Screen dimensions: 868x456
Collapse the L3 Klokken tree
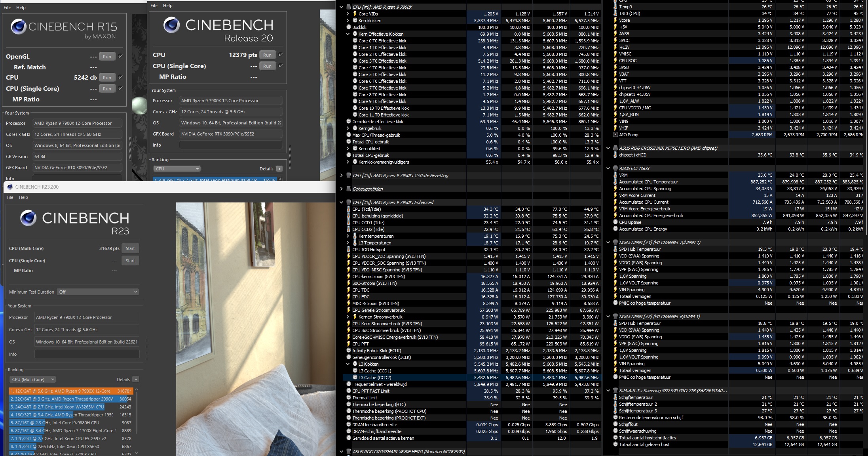click(348, 364)
